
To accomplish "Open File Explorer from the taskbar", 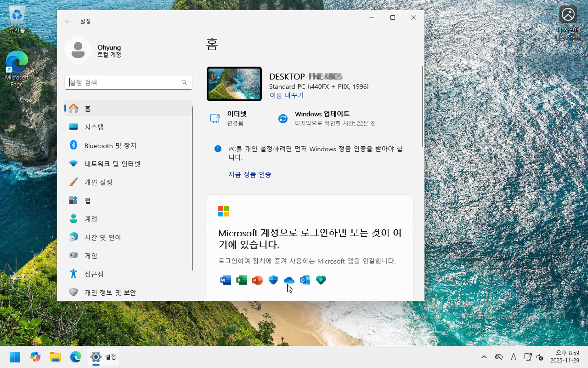I will (x=56, y=357).
